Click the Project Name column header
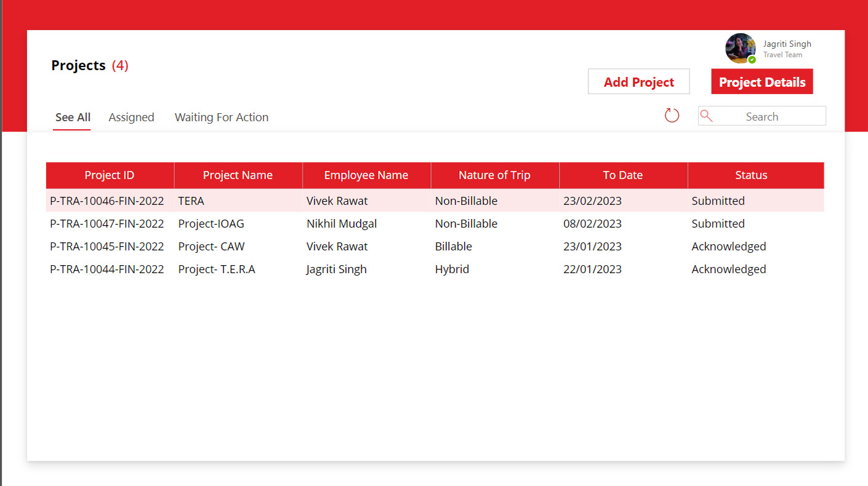868x486 pixels. point(238,175)
